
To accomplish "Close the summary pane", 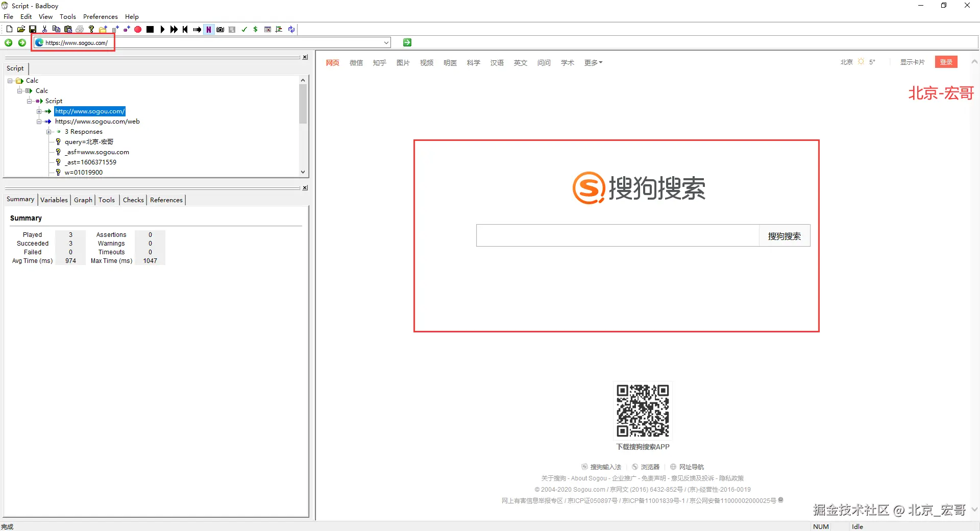I will coord(305,188).
